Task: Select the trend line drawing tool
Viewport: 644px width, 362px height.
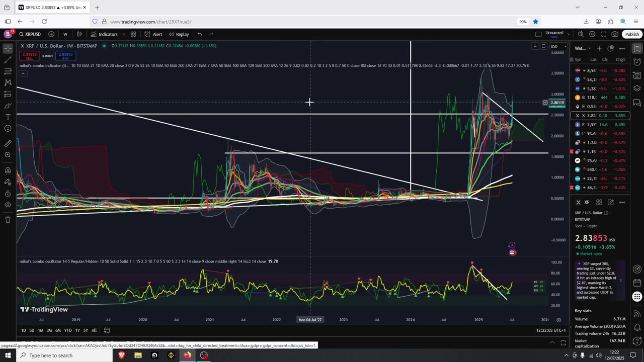Action: pyautogui.click(x=8, y=60)
